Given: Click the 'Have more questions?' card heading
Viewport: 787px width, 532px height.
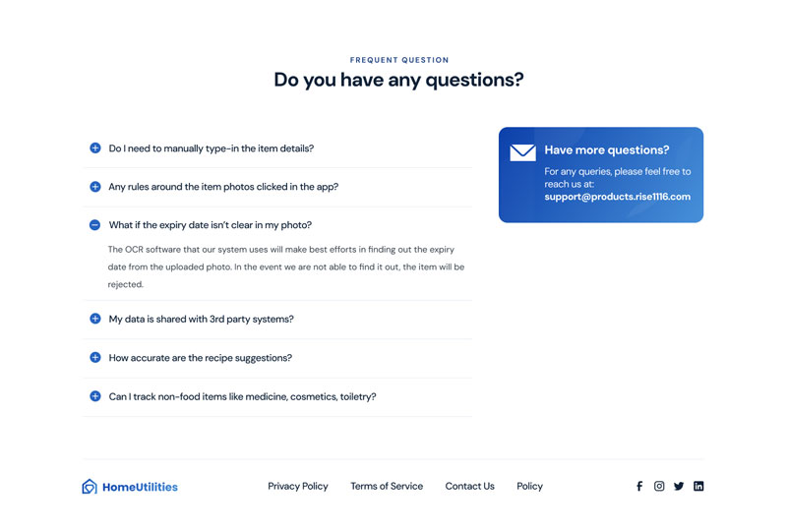Looking at the screenshot, I should click(x=606, y=150).
